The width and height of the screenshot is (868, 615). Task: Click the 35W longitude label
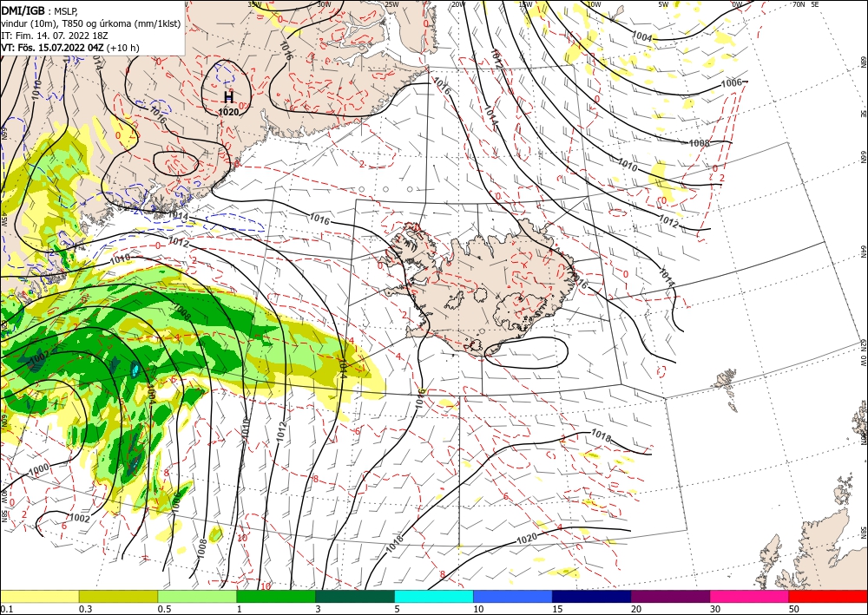point(254,4)
